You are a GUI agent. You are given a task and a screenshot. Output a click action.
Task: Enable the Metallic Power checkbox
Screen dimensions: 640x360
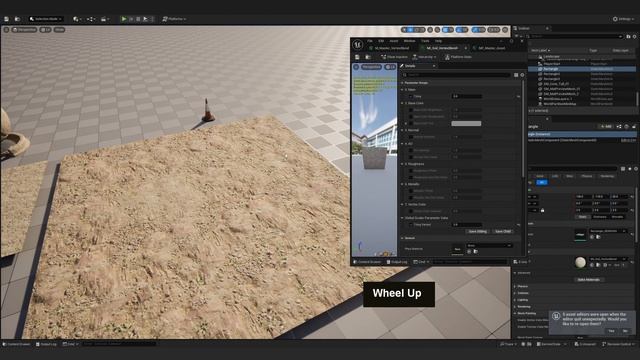coord(411,191)
